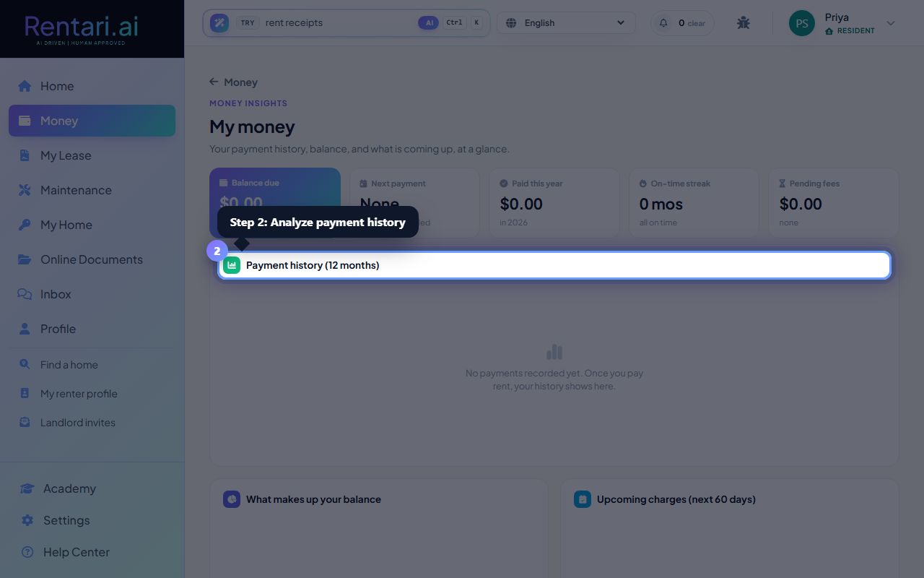Click the Payment history chart icon
924x578 pixels.
click(232, 265)
